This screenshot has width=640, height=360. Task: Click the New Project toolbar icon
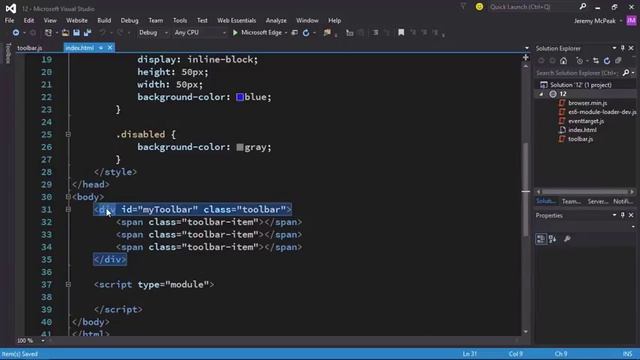pyautogui.click(x=48, y=33)
